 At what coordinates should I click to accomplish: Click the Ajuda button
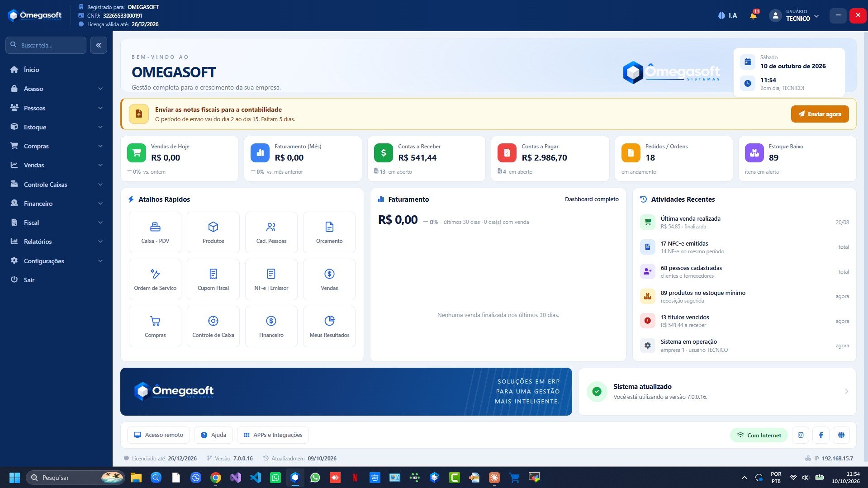pos(213,435)
